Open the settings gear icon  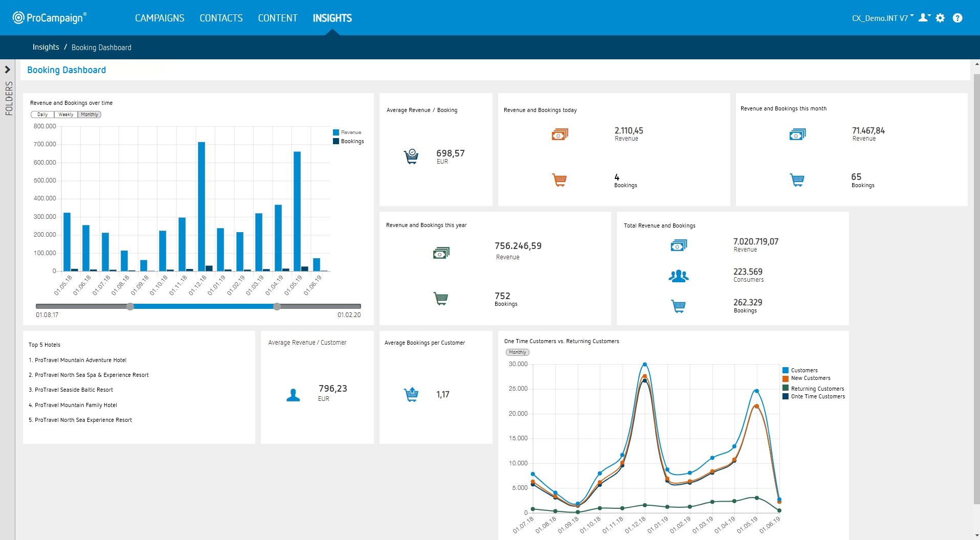click(940, 18)
